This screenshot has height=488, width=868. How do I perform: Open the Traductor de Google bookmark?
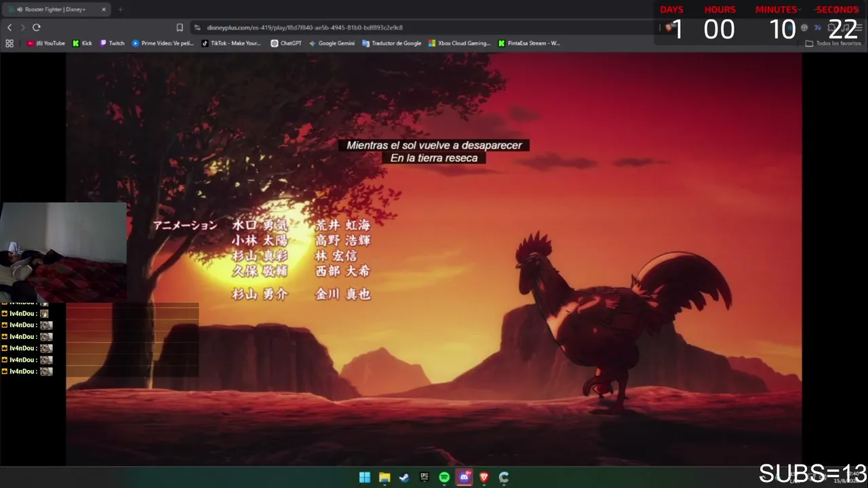point(392,43)
